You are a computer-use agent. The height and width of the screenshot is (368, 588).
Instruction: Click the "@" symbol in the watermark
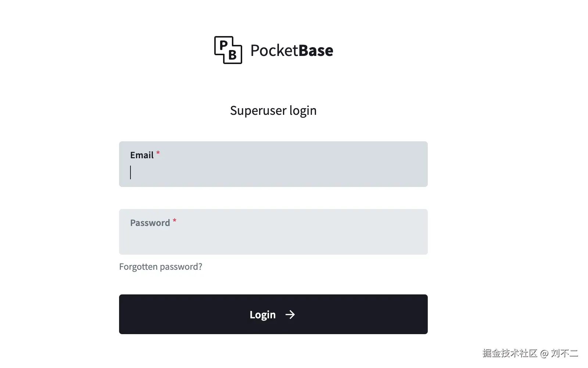tap(544, 354)
